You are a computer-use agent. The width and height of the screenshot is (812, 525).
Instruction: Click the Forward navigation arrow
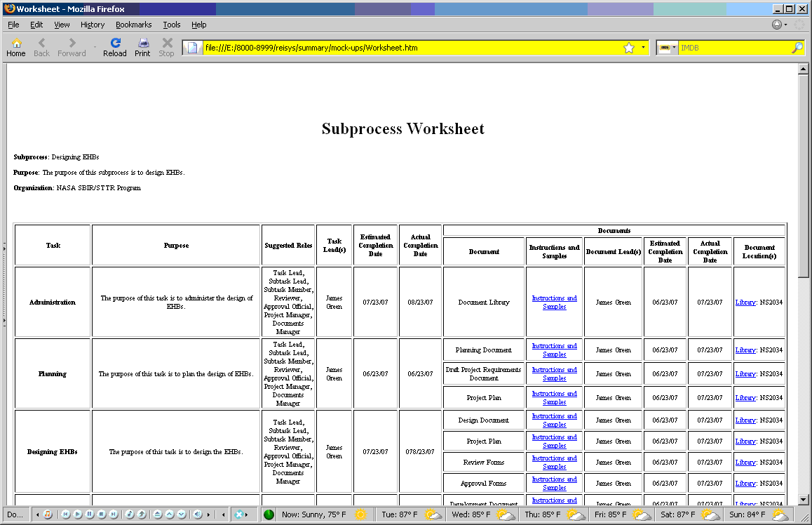(x=72, y=48)
